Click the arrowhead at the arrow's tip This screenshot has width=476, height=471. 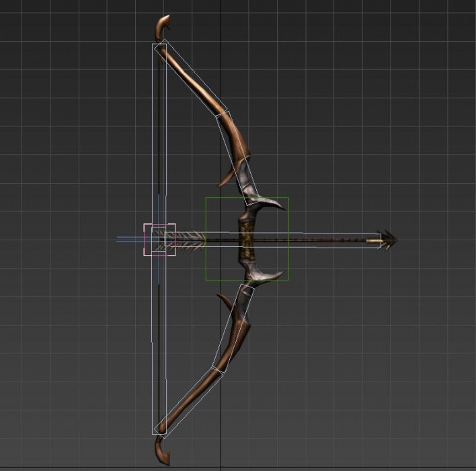[388, 240]
